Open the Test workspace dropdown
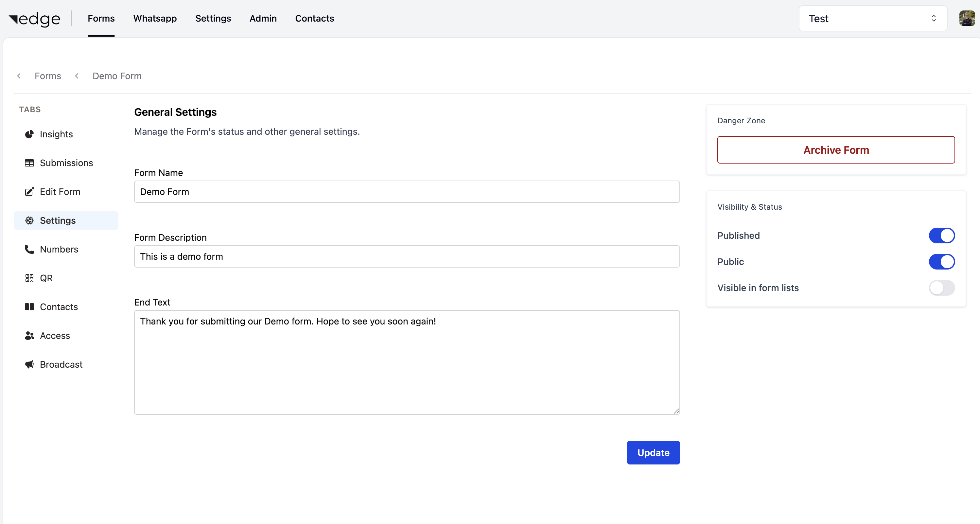The width and height of the screenshot is (980, 524). pyautogui.click(x=873, y=18)
